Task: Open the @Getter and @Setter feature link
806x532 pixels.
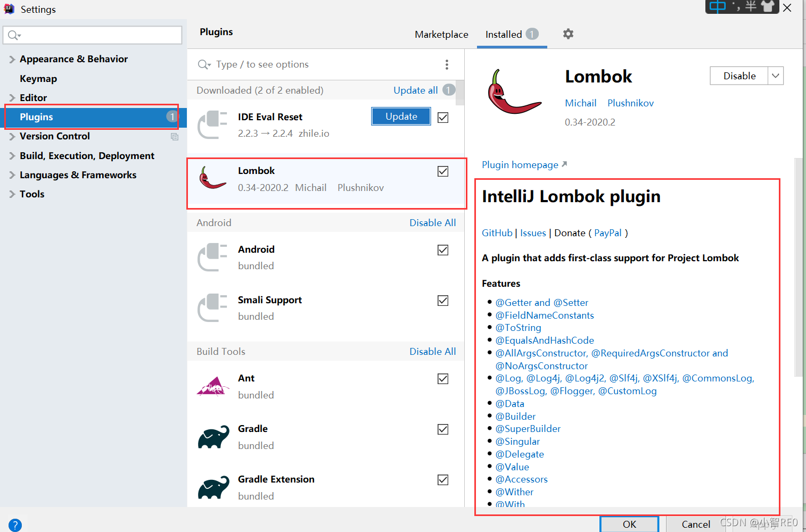Action: 542,303
